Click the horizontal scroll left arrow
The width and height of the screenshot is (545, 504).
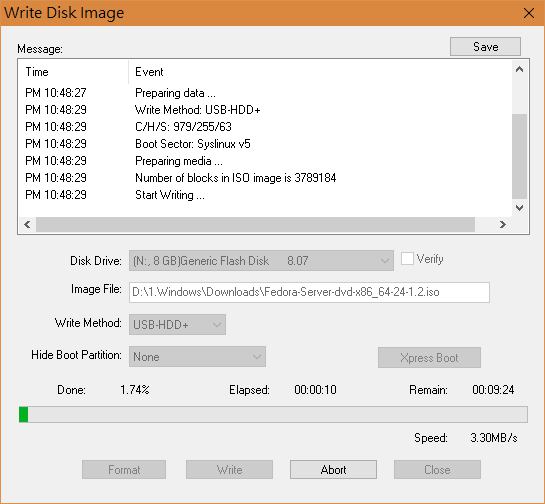[27, 225]
